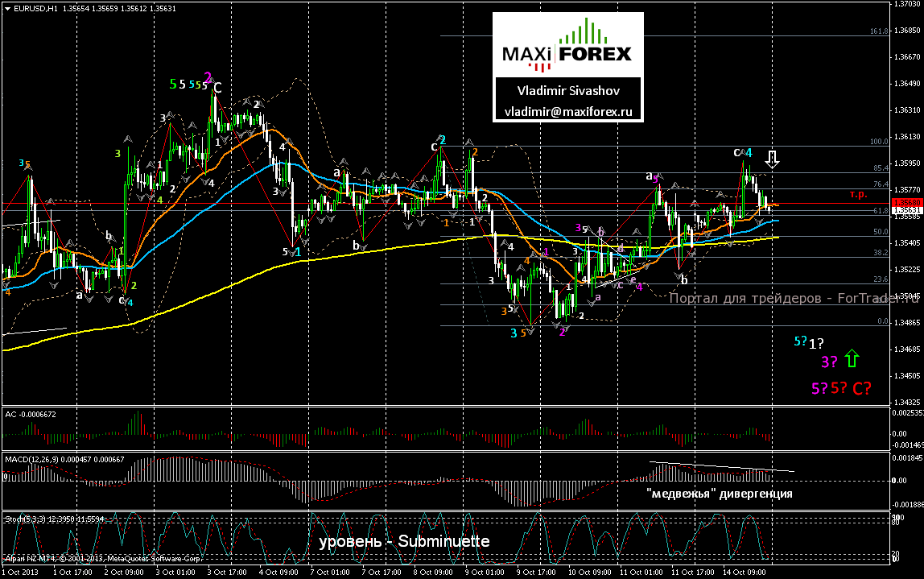The height and width of the screenshot is (579, 924).
Task: Select the red 1.35680 price level tag
Action: pos(906,203)
